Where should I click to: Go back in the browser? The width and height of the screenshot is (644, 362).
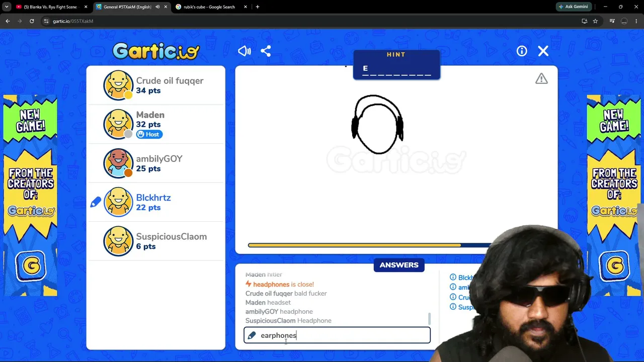[8, 21]
